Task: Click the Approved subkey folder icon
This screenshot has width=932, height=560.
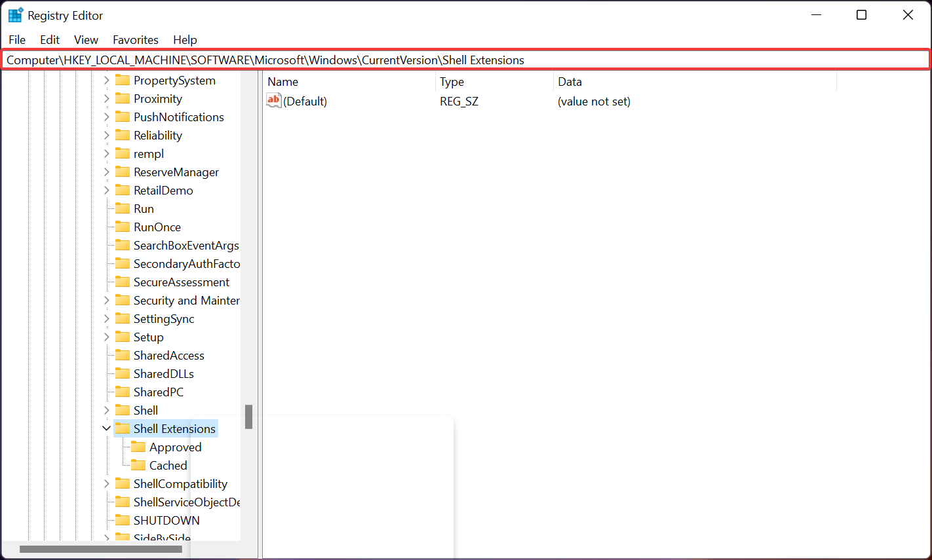Action: click(x=138, y=447)
